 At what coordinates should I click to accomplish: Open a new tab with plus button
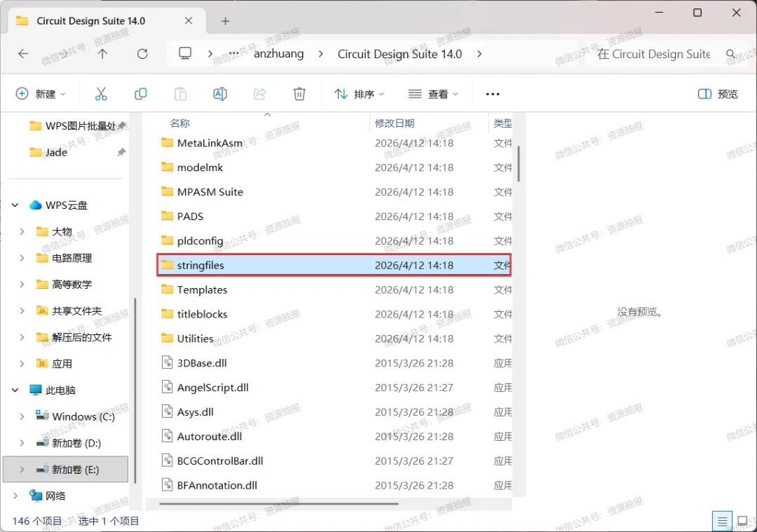pyautogui.click(x=226, y=21)
